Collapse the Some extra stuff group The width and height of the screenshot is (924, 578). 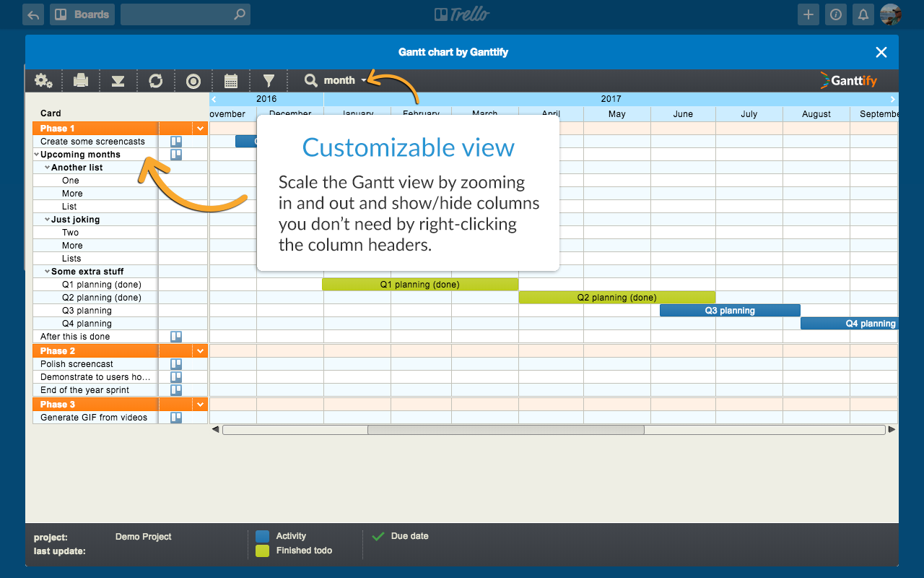pyautogui.click(x=47, y=272)
